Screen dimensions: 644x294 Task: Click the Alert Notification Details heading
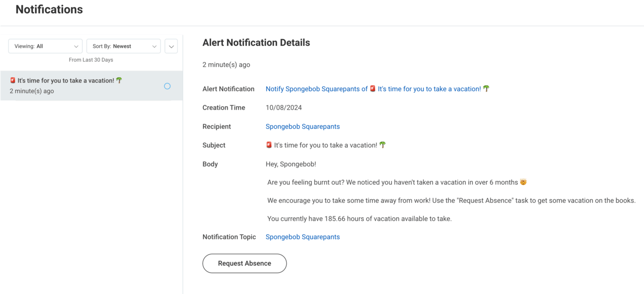pyautogui.click(x=256, y=43)
